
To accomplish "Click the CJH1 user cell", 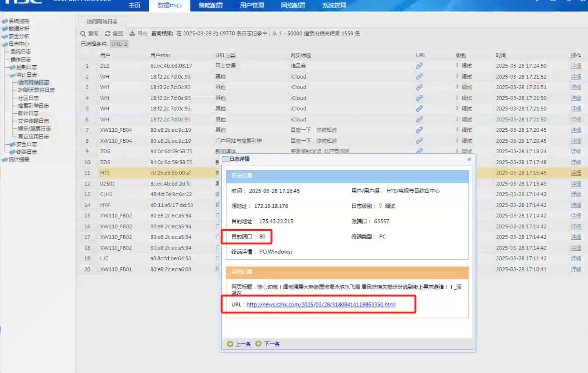I will [106, 194].
